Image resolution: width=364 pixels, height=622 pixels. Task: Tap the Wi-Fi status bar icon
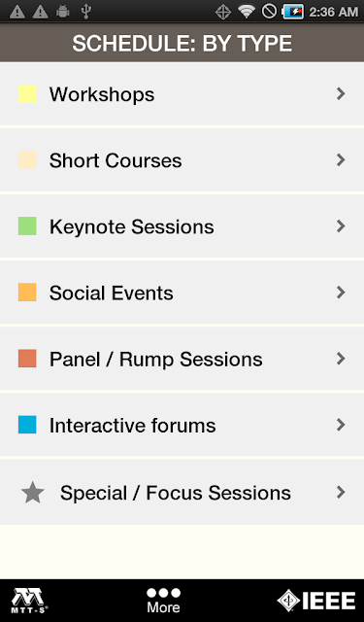click(246, 12)
